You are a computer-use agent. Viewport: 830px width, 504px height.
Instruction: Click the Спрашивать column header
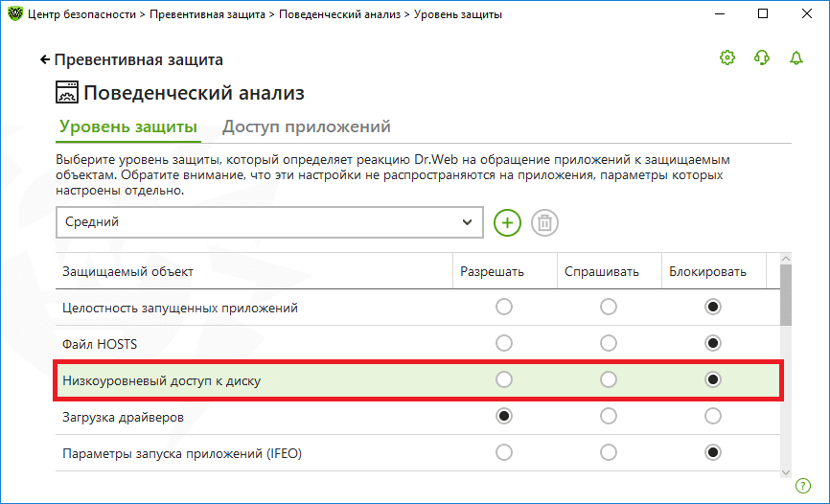point(610,271)
